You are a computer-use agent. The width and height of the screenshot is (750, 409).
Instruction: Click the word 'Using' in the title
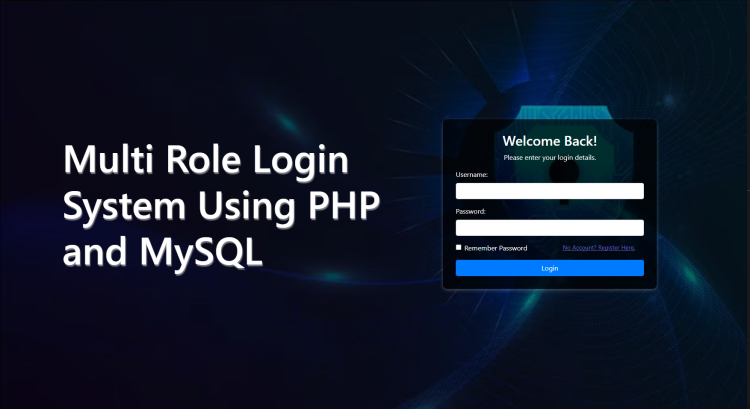point(239,206)
